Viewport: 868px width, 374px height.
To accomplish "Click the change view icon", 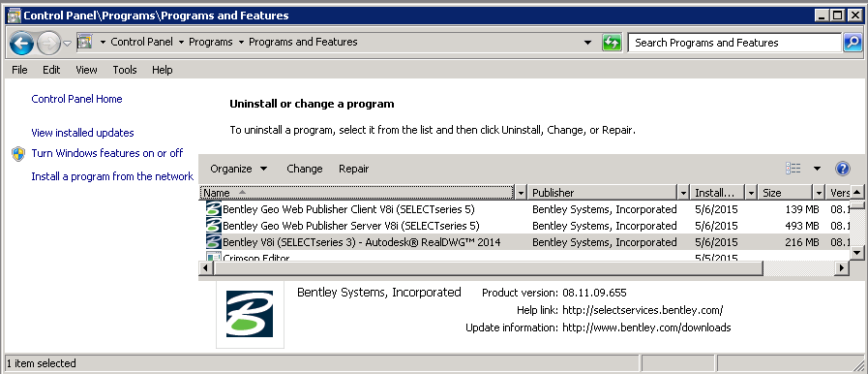I will [793, 169].
